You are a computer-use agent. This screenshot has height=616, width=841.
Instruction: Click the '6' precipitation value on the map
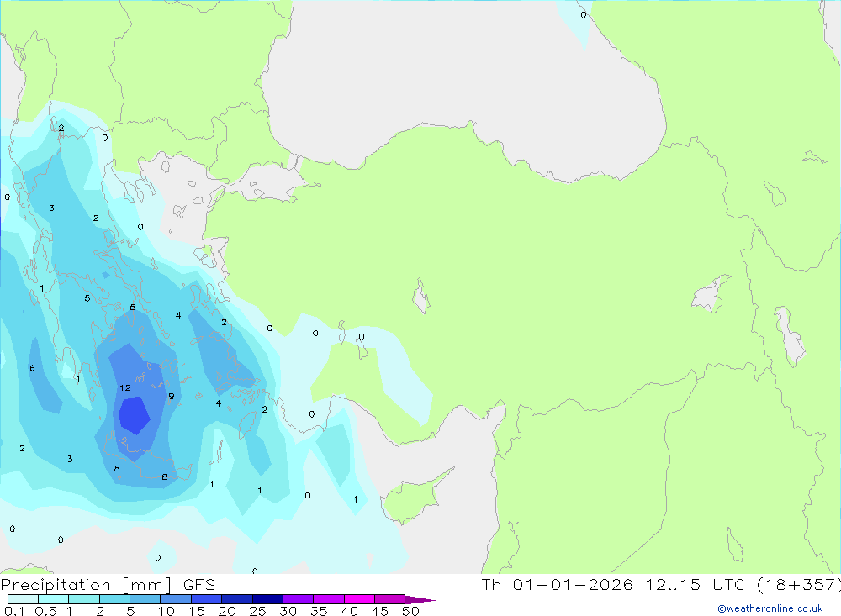coord(32,368)
